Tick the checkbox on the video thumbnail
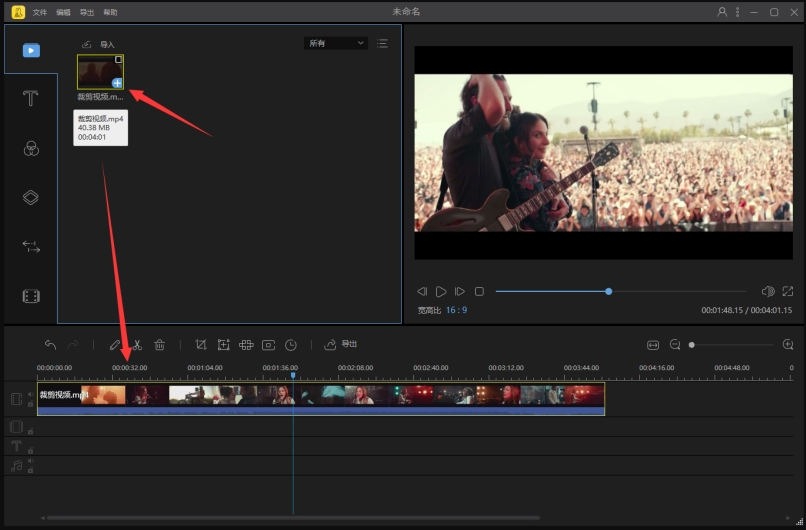This screenshot has height=530, width=806. coord(118,60)
